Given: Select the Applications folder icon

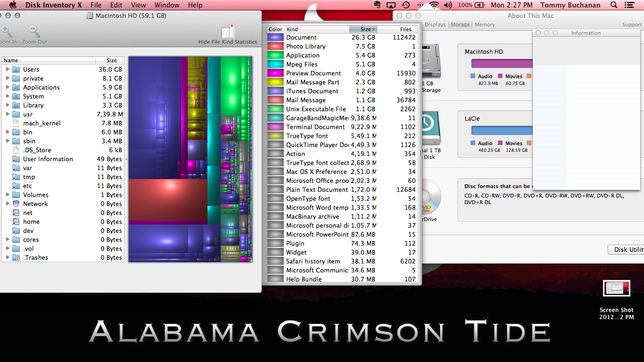Looking at the screenshot, I should point(16,87).
